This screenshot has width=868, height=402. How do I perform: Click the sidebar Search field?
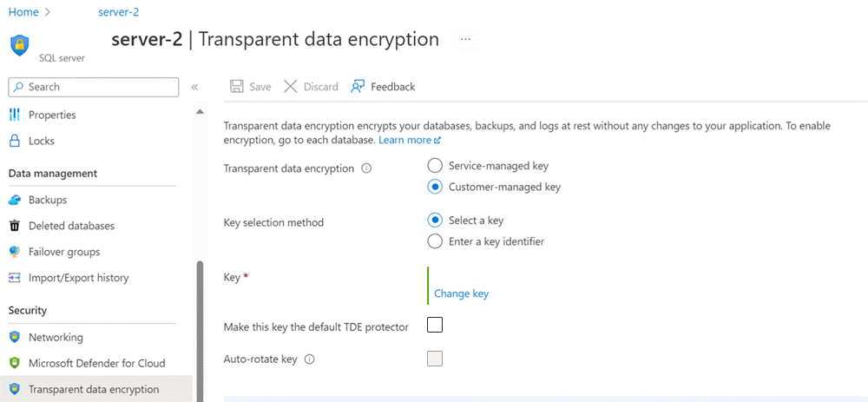[x=94, y=87]
